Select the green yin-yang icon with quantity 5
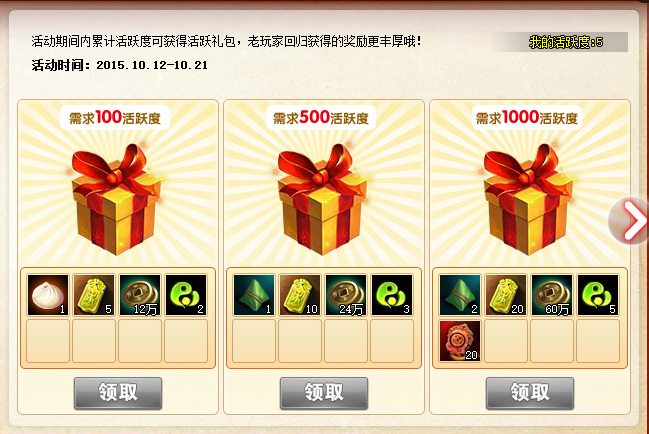This screenshot has width=649, height=434. (598, 295)
